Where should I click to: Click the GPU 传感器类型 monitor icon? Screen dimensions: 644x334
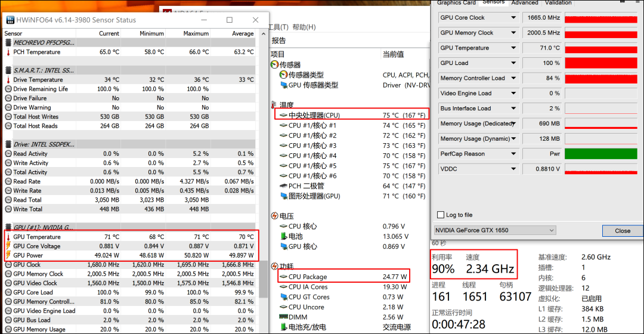(x=283, y=85)
